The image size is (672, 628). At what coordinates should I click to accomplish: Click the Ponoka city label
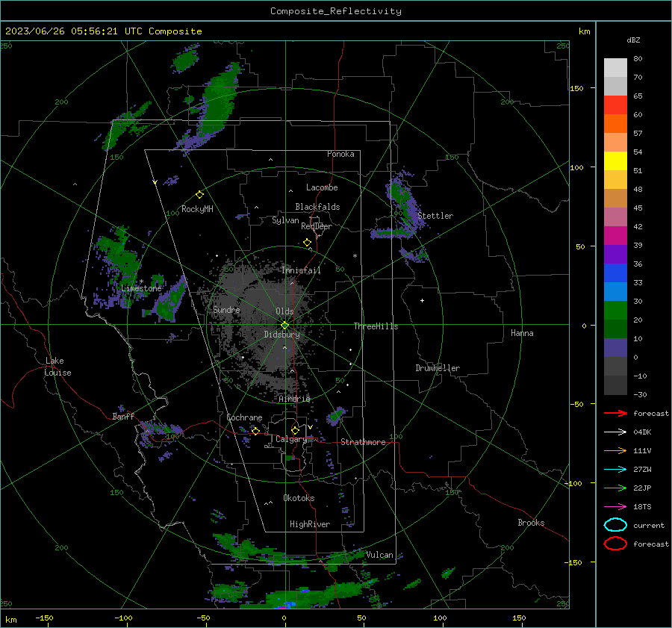(x=340, y=154)
